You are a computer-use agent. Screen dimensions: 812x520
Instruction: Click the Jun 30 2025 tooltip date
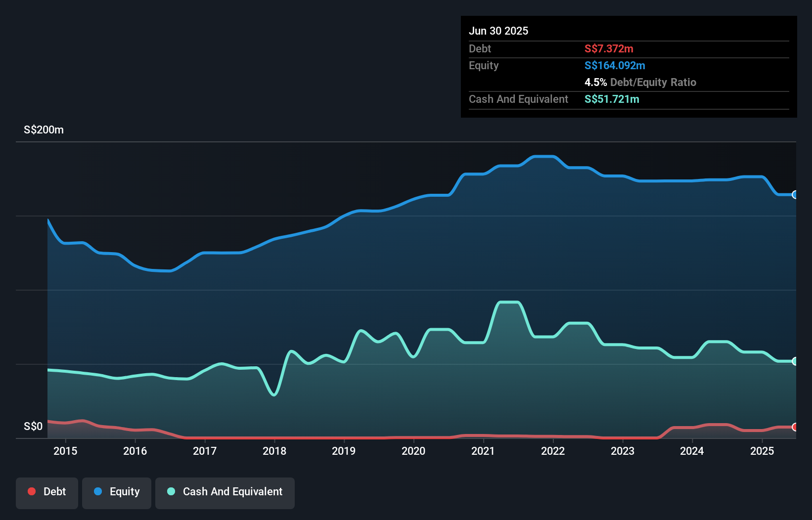(x=498, y=31)
